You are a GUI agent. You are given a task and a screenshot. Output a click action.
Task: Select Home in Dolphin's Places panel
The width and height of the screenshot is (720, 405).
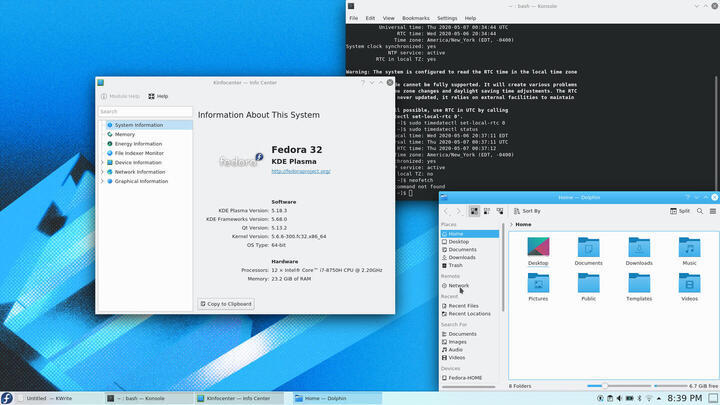(470, 234)
